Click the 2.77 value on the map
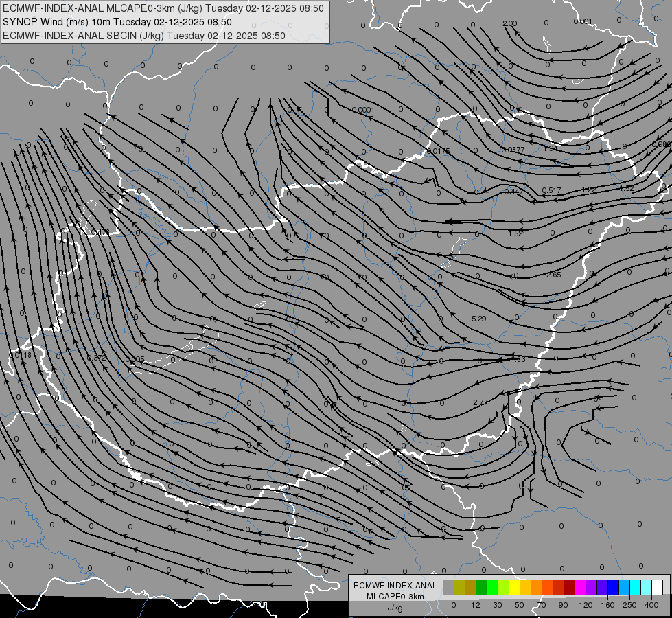Viewport: 672px width, 618px height. [x=480, y=402]
